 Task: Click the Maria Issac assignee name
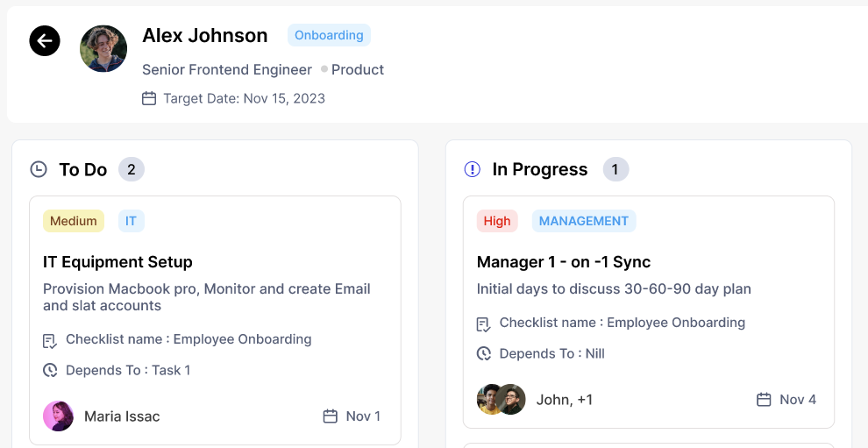point(122,416)
